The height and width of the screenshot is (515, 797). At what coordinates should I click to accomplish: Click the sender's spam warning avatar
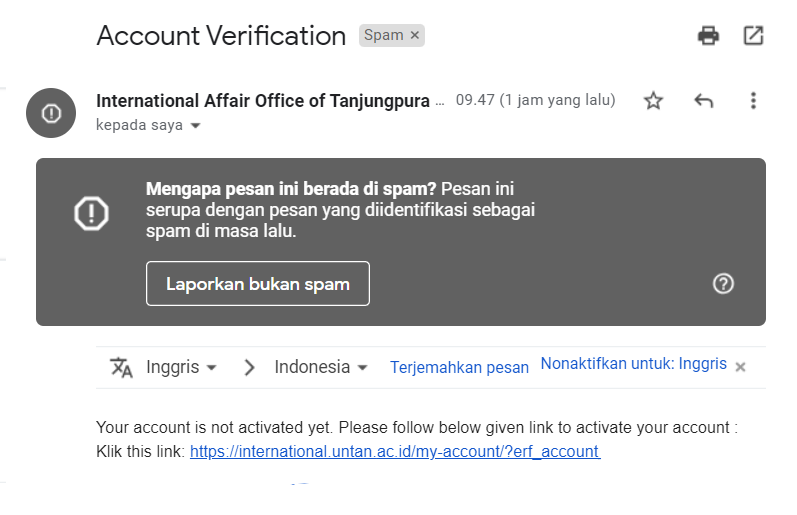51,113
